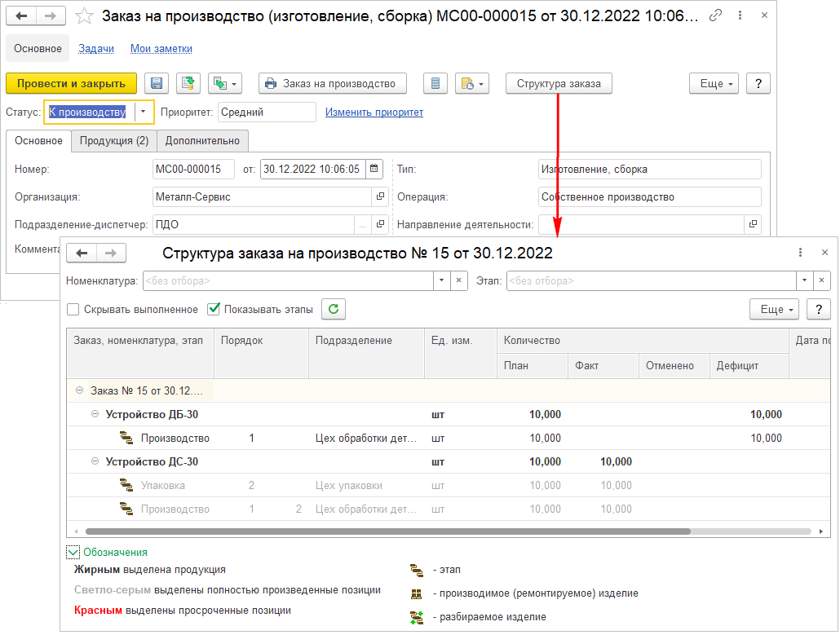This screenshot has width=840, height=635.
Task: Clear the 'Номенклатура' filter
Action: pos(459,280)
